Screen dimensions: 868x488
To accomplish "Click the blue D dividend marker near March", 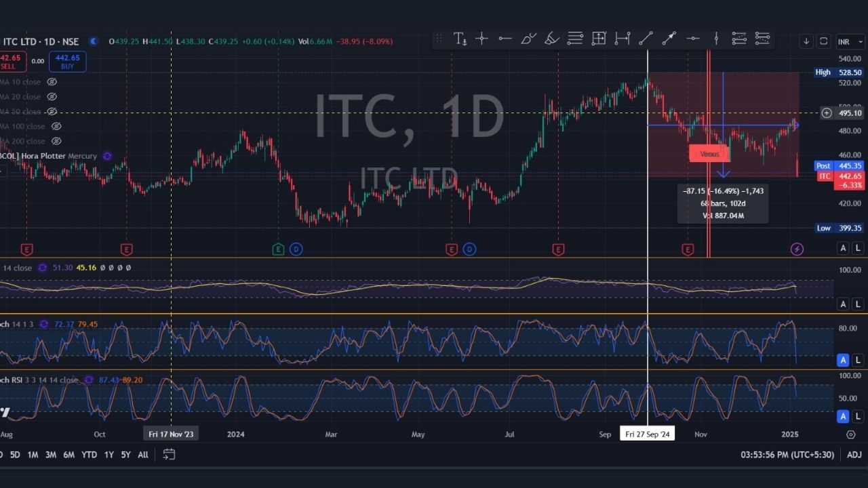I will [x=296, y=249].
